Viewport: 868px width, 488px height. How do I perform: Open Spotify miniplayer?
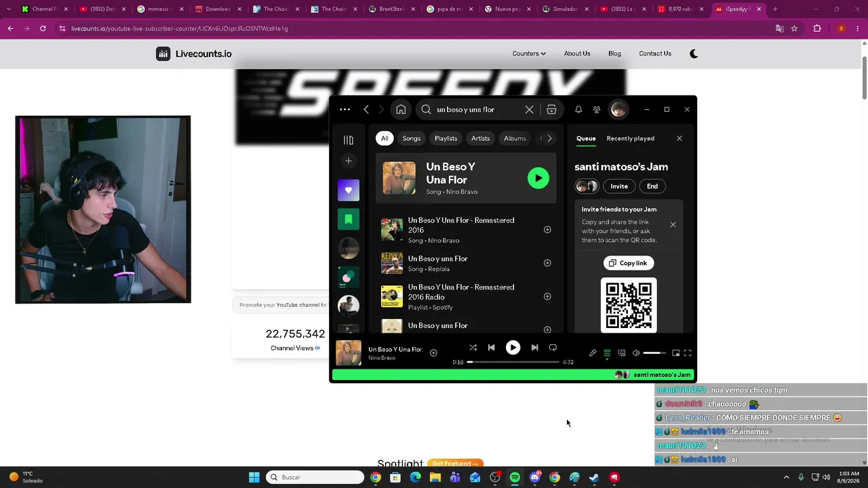click(x=675, y=353)
